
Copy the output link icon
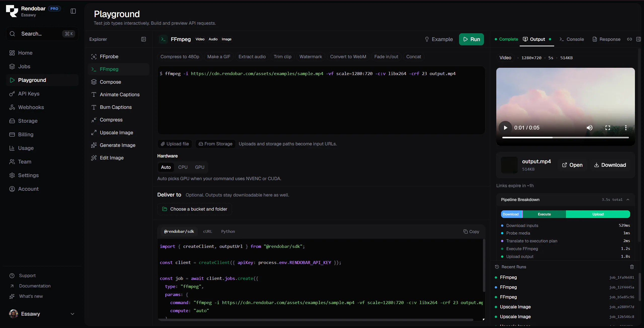pyautogui.click(x=629, y=39)
